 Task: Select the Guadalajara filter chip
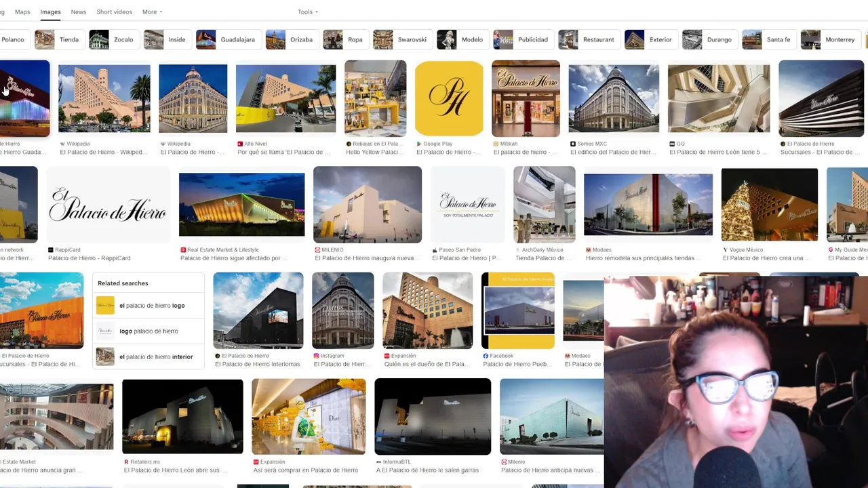click(227, 39)
